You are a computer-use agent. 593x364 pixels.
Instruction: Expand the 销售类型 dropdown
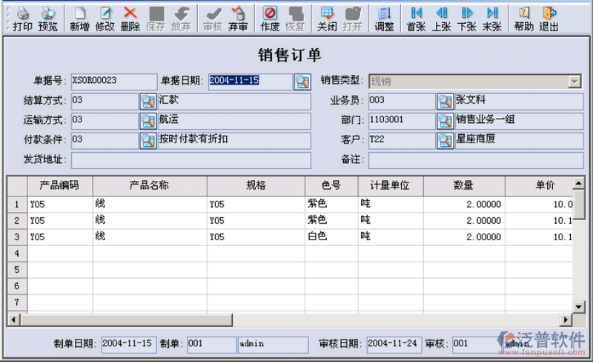pyautogui.click(x=574, y=81)
